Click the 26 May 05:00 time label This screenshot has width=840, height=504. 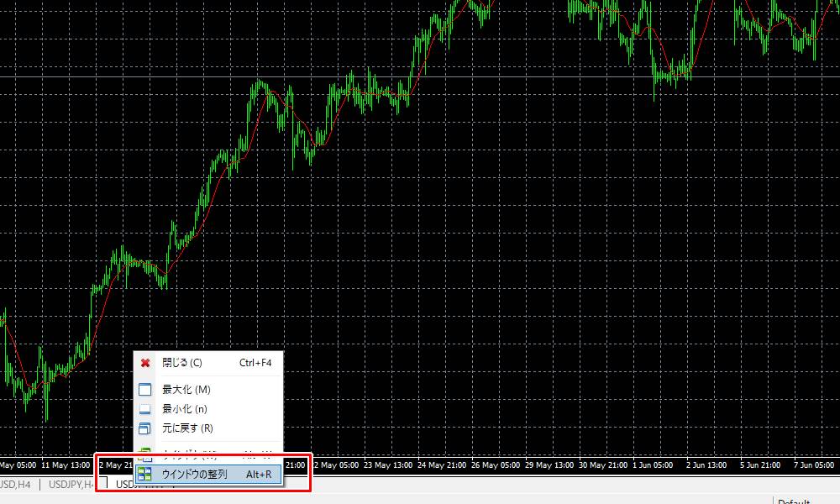496,465
